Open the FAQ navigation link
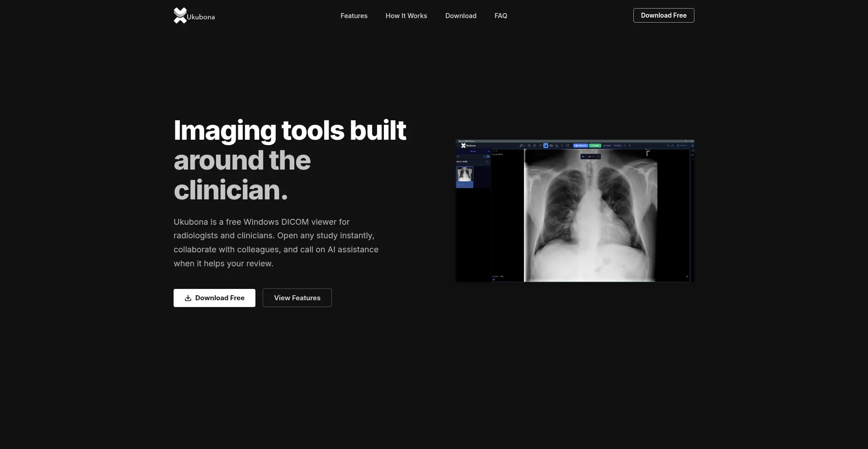 [x=500, y=16]
